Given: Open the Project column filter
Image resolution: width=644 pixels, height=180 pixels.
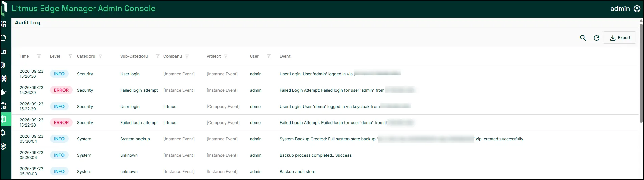Looking at the screenshot, I should pyautogui.click(x=226, y=57).
